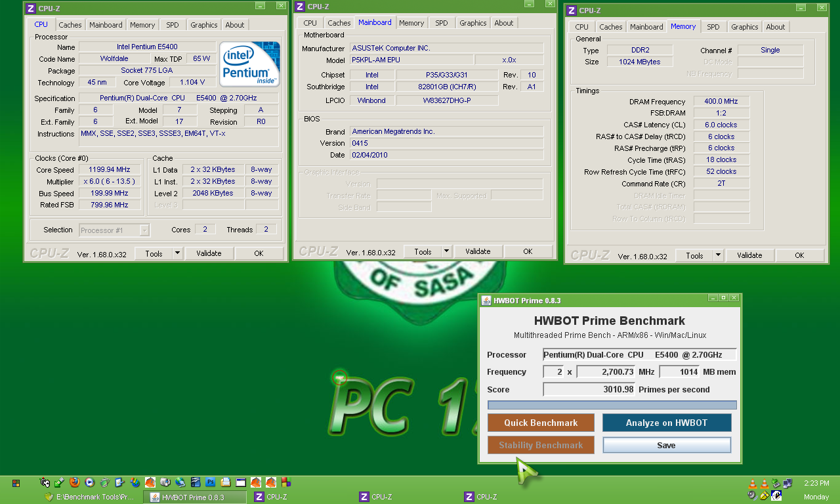Image resolution: width=840 pixels, height=504 pixels.
Task: Click the Processor name field in HWBOT Prime
Action: coord(640,354)
